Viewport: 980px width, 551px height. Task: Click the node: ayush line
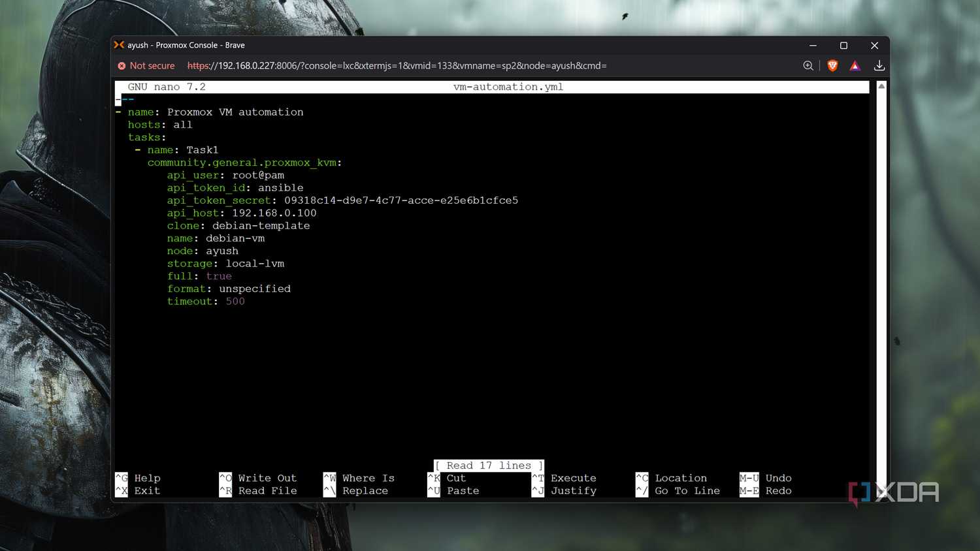click(x=203, y=251)
